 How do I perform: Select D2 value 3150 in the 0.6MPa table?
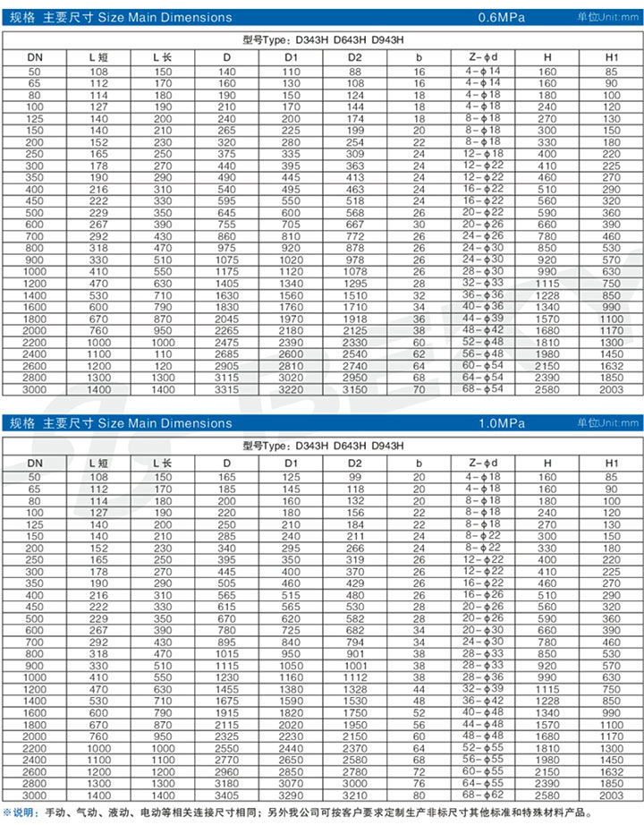354,390
